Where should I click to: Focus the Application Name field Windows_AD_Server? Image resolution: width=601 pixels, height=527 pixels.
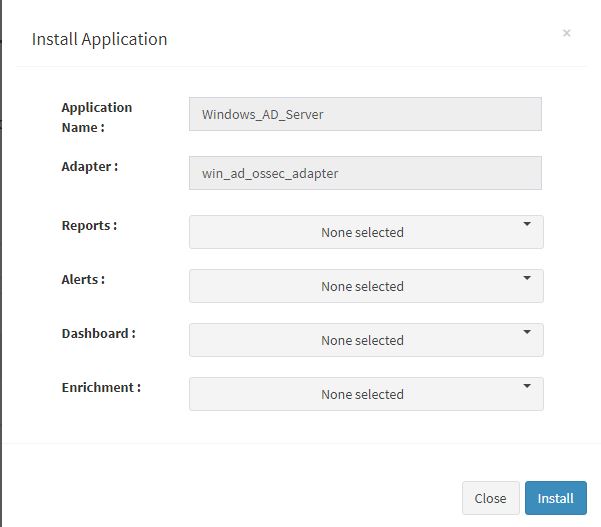click(x=365, y=114)
